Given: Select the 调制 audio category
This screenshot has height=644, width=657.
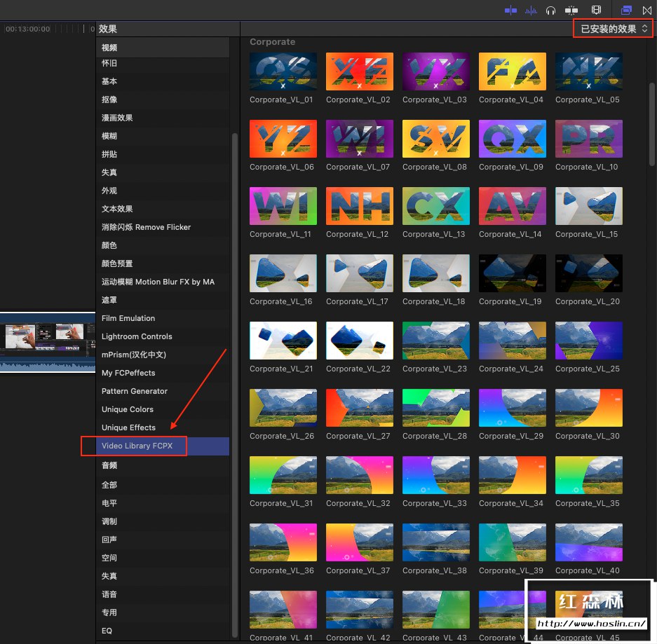Looking at the screenshot, I should tap(163, 521).
